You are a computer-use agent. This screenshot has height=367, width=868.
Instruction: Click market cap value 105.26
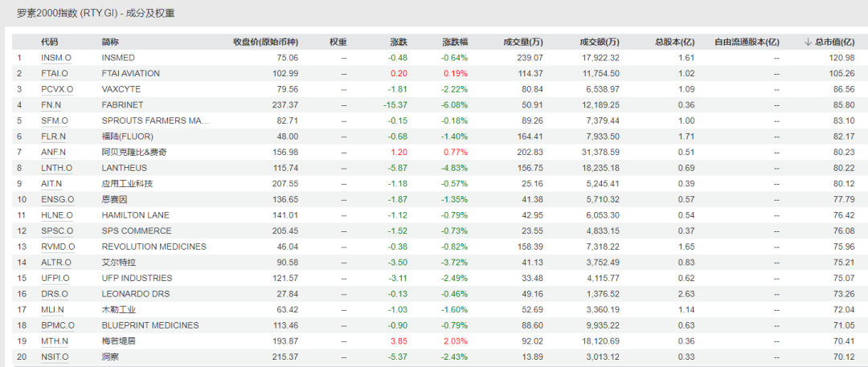pyautogui.click(x=843, y=73)
